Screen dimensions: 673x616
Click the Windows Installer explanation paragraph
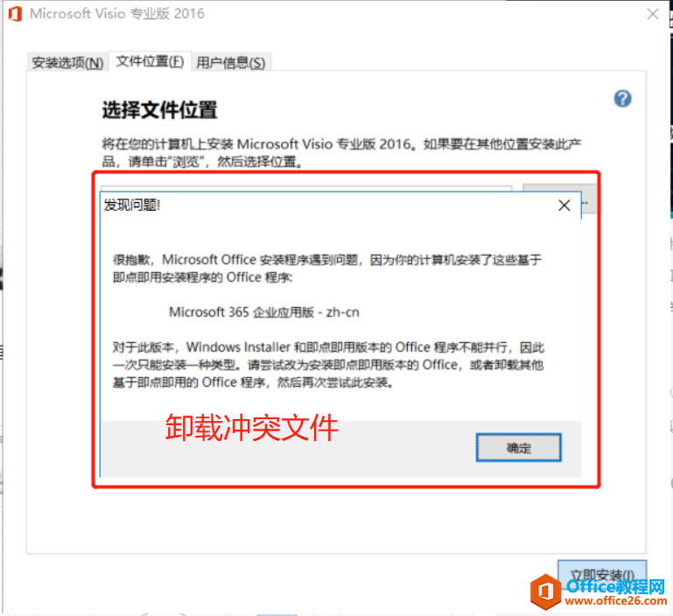328,365
